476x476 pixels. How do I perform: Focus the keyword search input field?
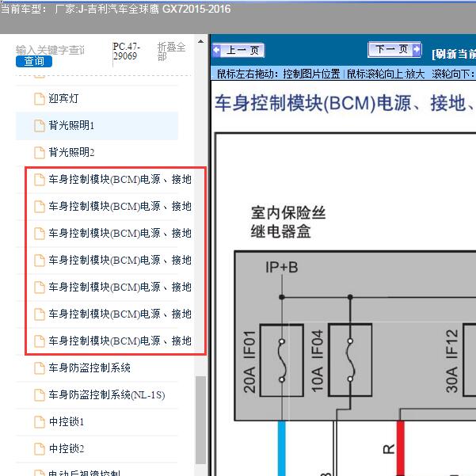(x=51, y=50)
